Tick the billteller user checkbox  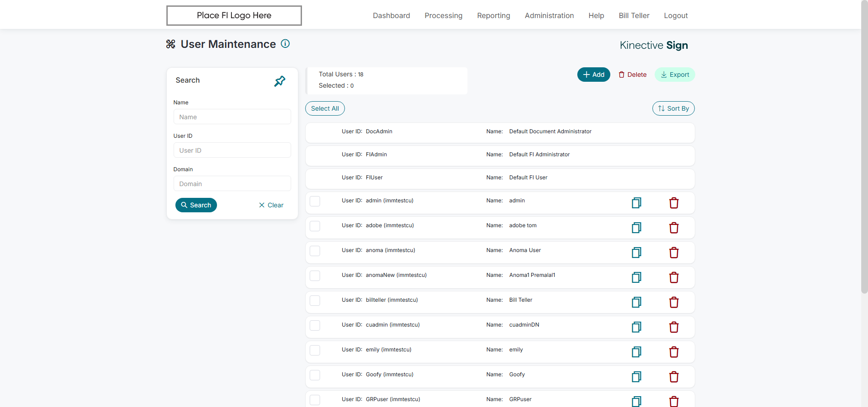[x=315, y=300]
